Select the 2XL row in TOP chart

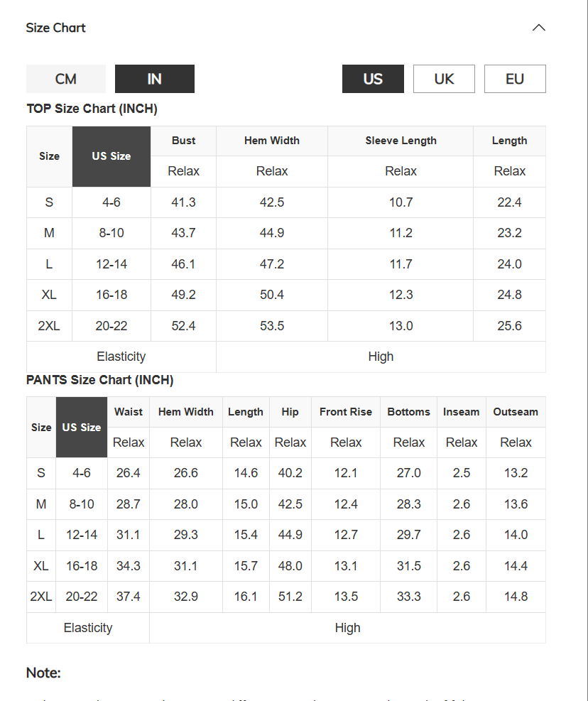[286, 326]
